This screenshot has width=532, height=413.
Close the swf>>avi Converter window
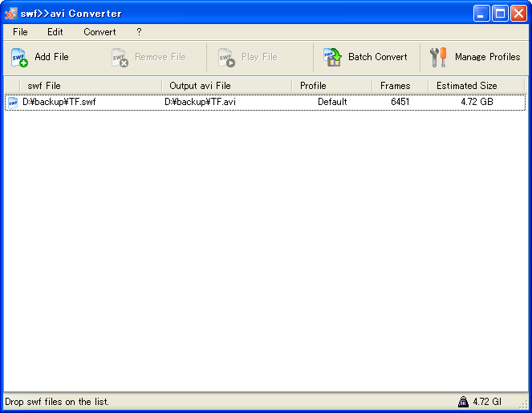519,14
